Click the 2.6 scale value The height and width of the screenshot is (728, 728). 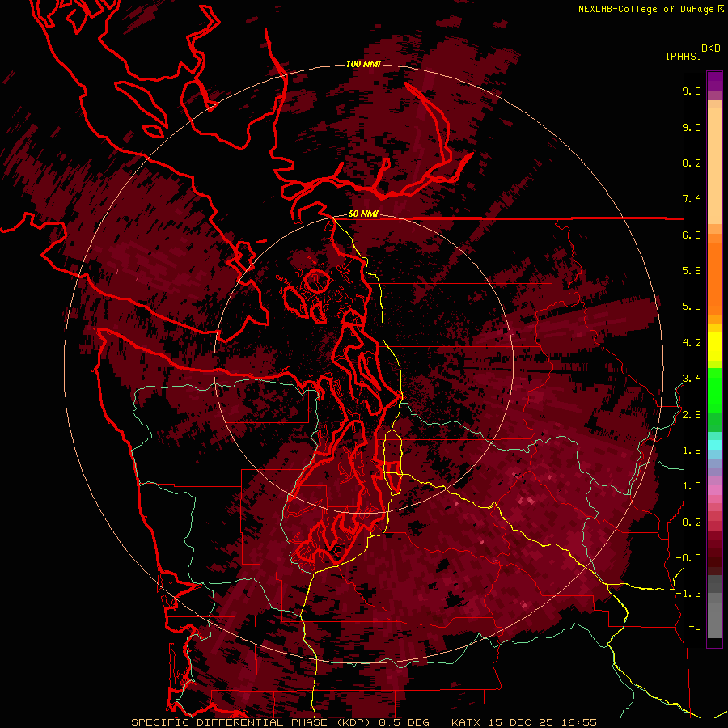(x=692, y=415)
